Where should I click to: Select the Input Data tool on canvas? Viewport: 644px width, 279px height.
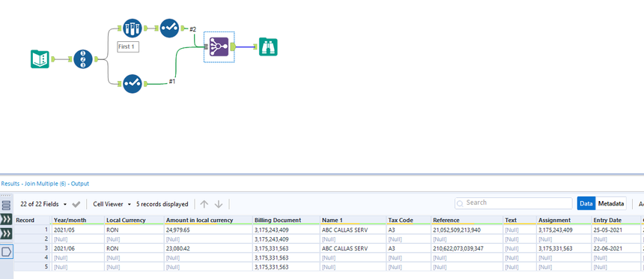pos(40,59)
